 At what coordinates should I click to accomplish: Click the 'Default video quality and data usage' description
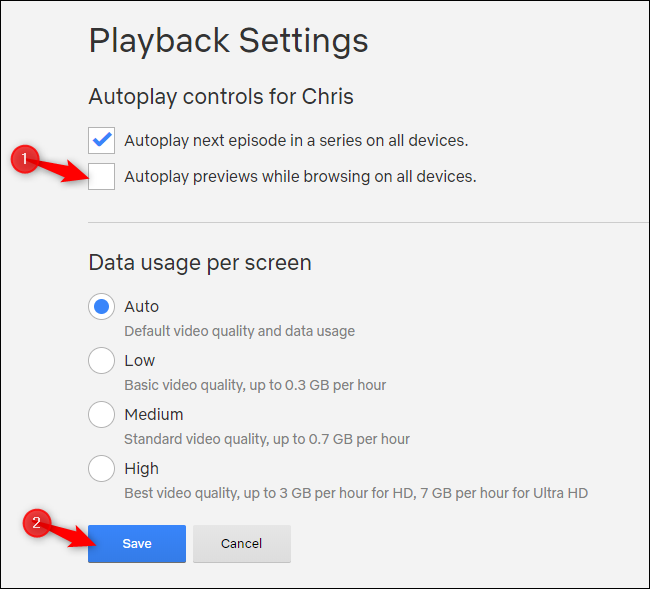pyautogui.click(x=239, y=331)
